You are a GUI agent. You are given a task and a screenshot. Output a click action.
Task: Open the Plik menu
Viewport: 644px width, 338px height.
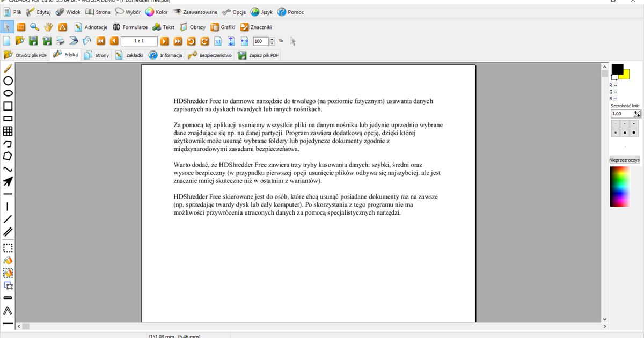(x=13, y=12)
